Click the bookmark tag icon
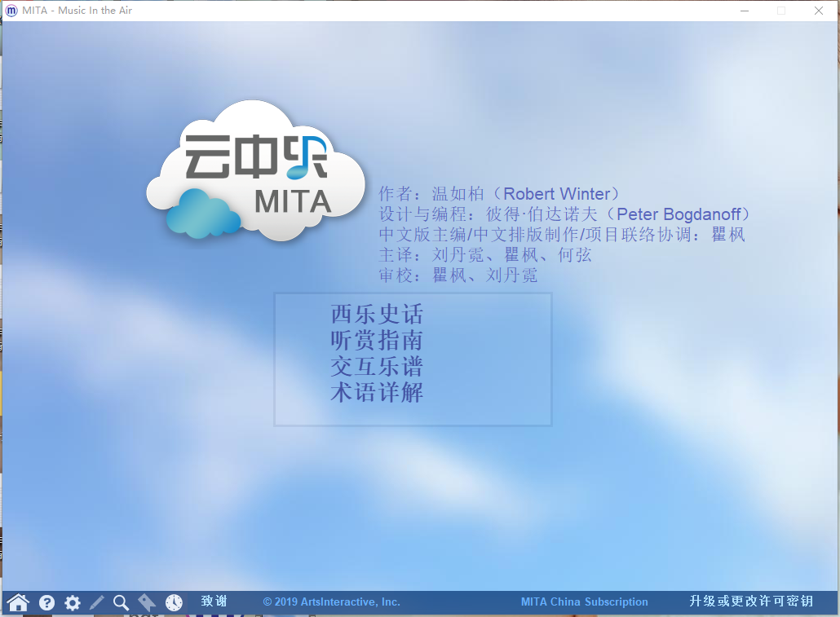 pyautogui.click(x=147, y=602)
